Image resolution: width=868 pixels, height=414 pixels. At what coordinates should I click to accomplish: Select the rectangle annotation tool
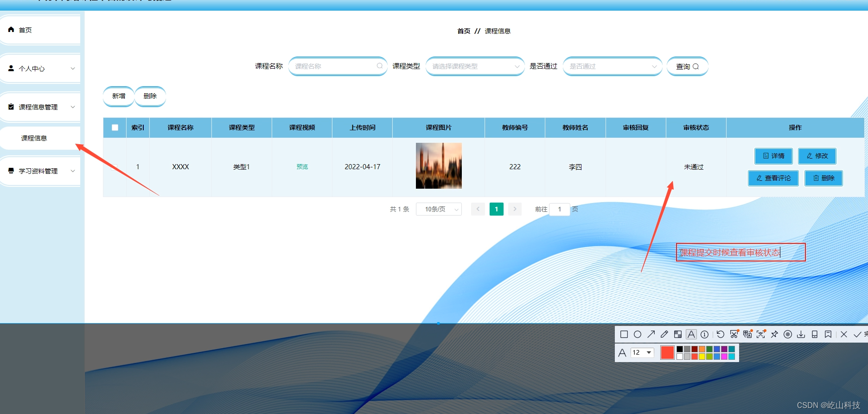[x=624, y=334]
